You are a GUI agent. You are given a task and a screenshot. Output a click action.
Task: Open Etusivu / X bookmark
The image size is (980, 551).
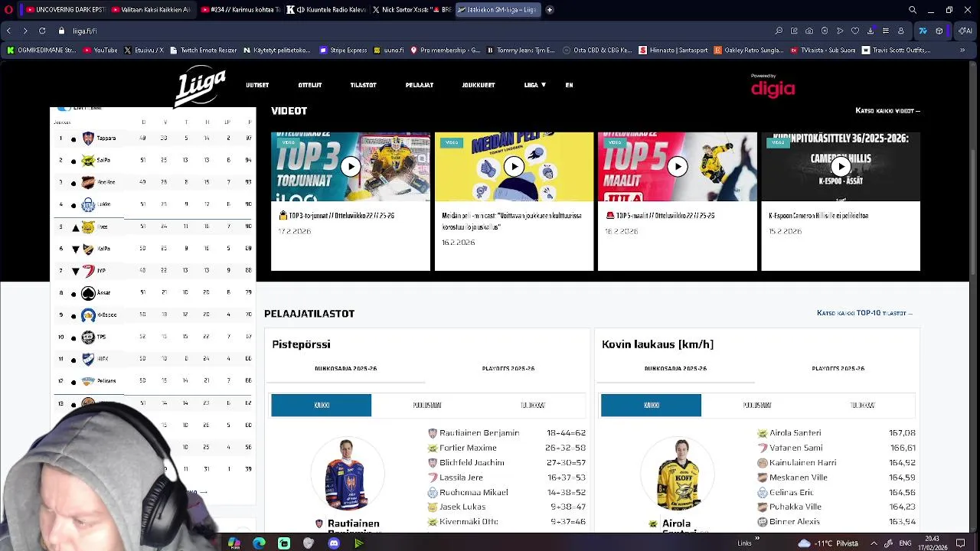(144, 51)
